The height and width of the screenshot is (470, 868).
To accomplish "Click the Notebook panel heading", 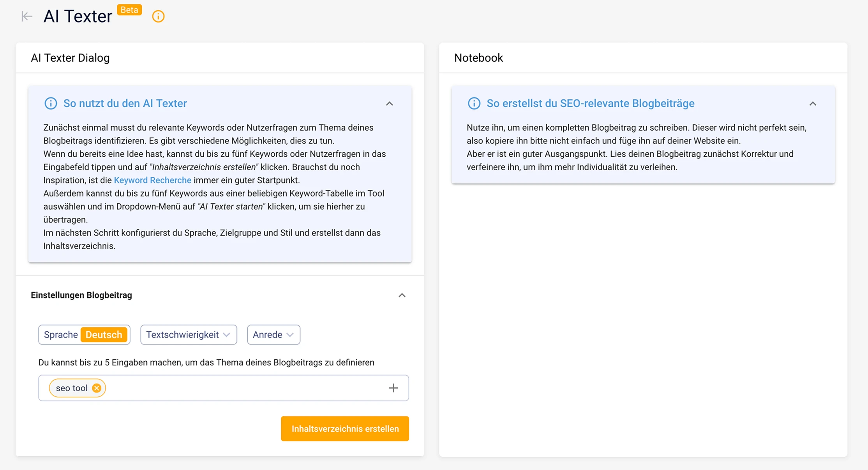I will point(478,58).
